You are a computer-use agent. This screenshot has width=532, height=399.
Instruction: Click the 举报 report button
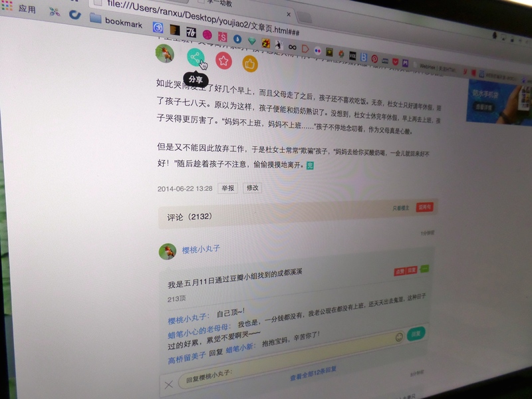pyautogui.click(x=227, y=188)
